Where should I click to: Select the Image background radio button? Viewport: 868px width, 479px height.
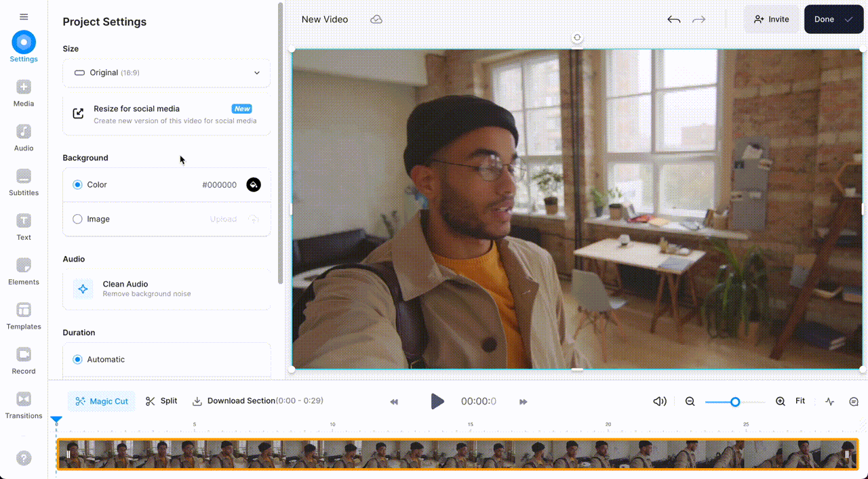tap(77, 220)
